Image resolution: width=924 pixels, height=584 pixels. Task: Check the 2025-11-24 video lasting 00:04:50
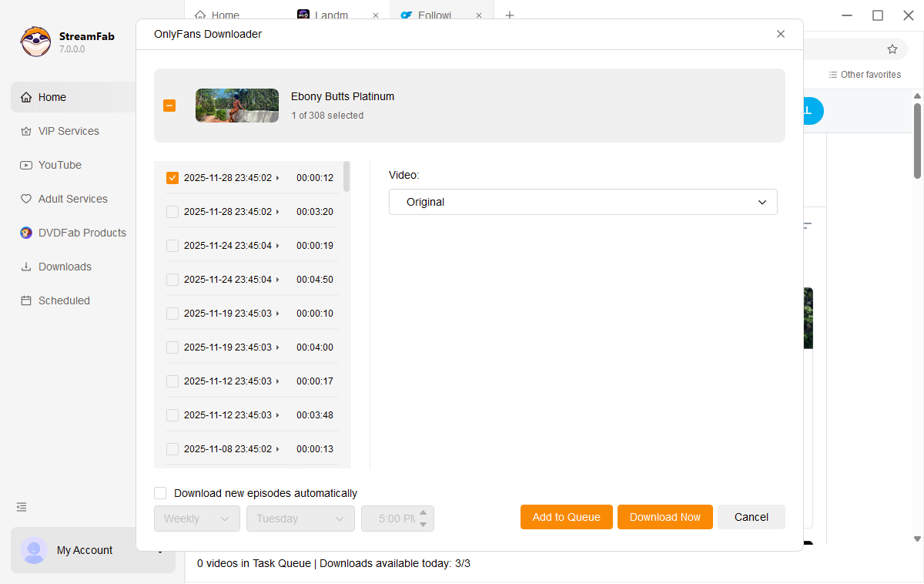tap(172, 280)
